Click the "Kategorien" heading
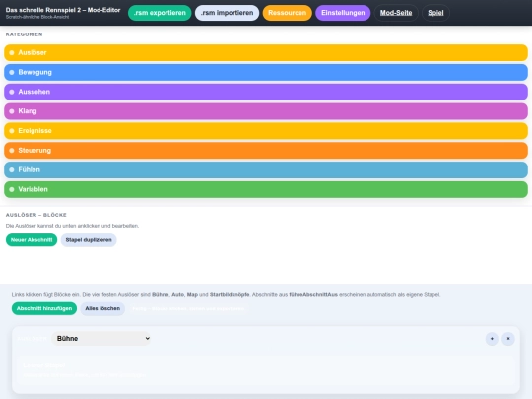The height and width of the screenshot is (399, 532). tap(24, 34)
